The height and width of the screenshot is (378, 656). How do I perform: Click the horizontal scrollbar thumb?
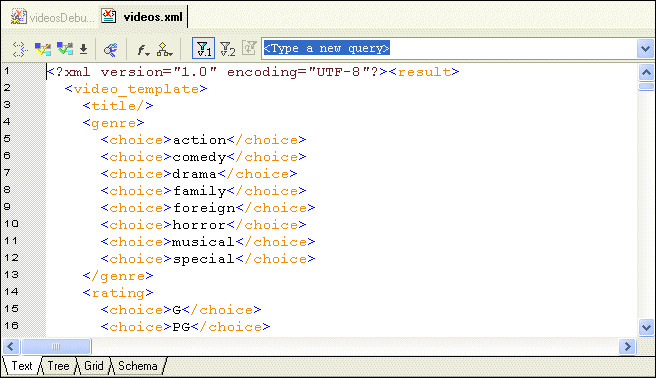pos(56,346)
